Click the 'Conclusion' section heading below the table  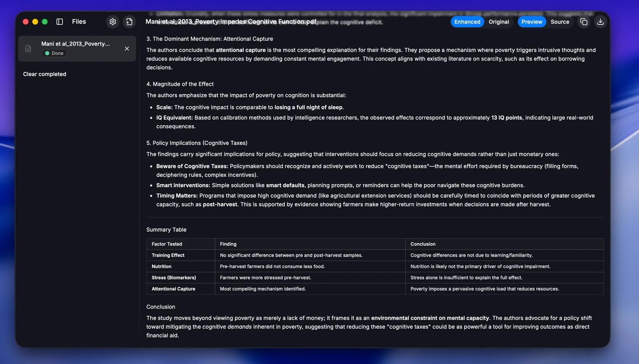[161, 307]
